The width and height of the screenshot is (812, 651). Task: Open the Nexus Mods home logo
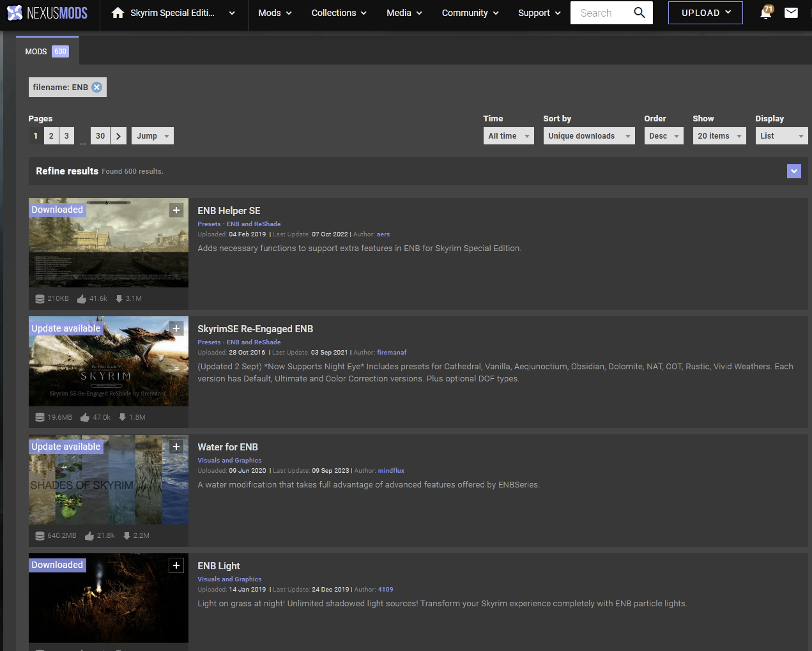[47, 13]
